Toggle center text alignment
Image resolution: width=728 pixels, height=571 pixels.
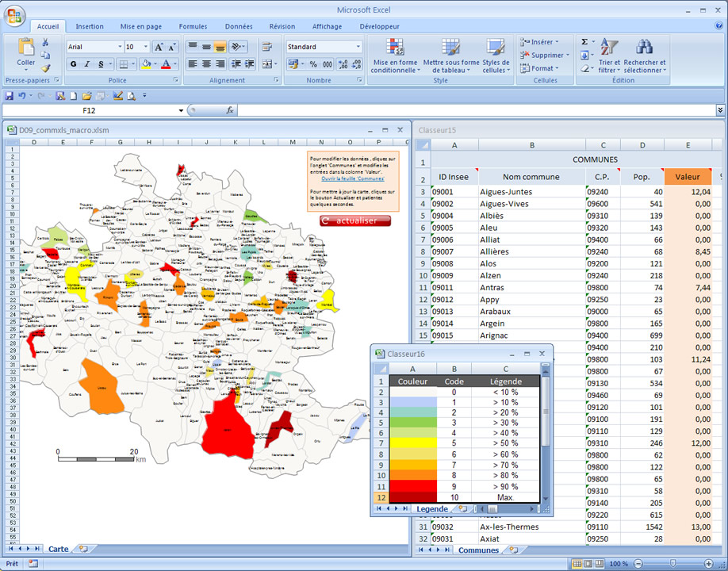pos(207,64)
